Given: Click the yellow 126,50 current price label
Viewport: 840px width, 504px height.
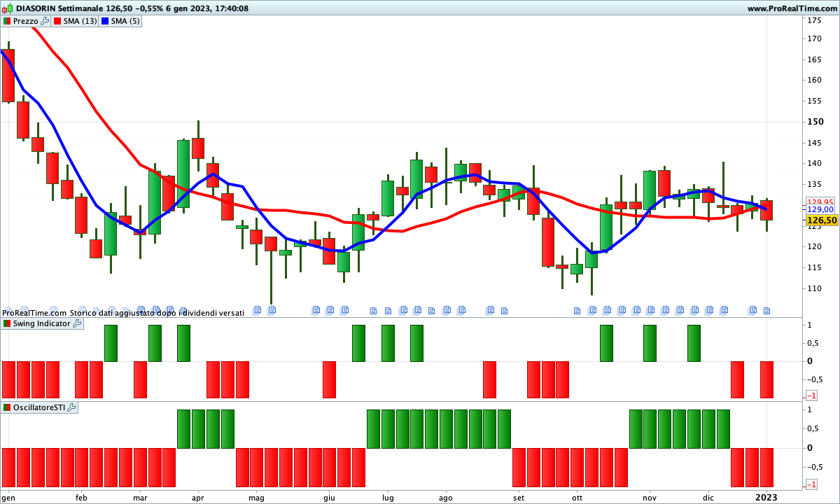Looking at the screenshot, I should point(822,220).
